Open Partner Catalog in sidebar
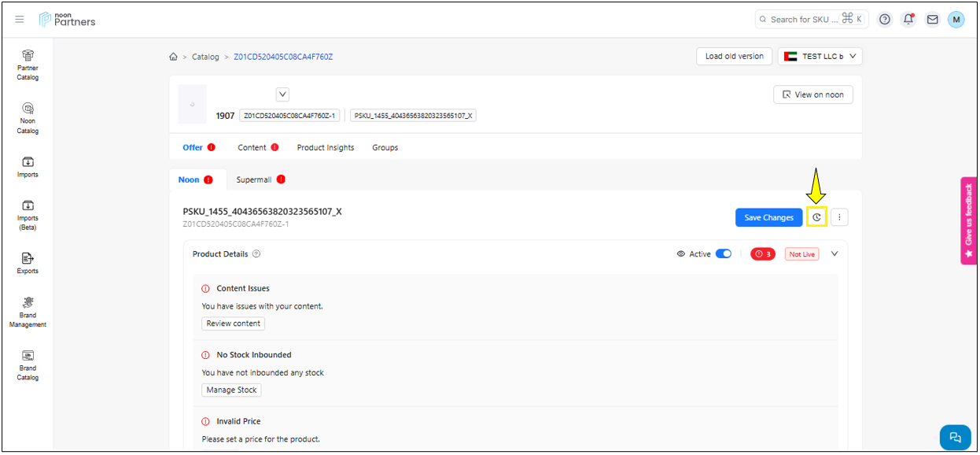This screenshot has width=980, height=455. [28, 64]
